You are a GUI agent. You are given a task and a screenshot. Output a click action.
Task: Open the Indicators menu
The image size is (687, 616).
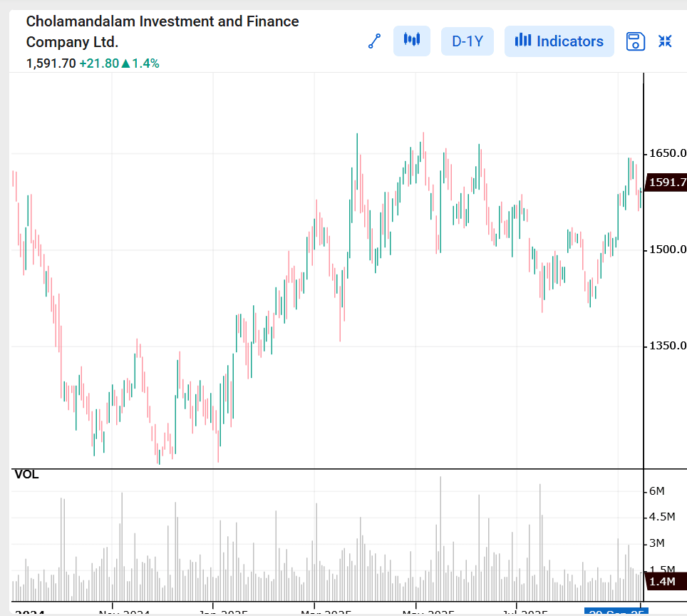click(x=559, y=41)
